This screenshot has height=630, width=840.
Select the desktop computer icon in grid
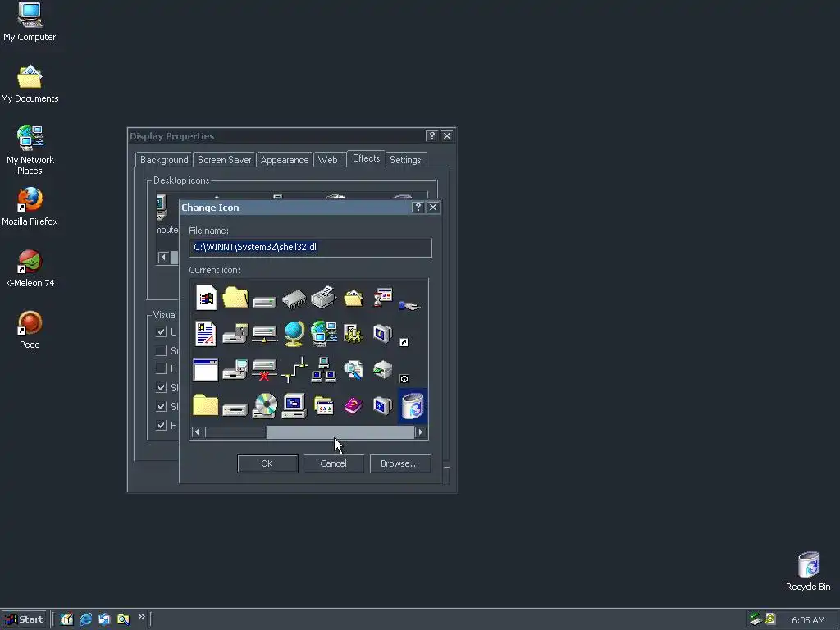point(294,405)
